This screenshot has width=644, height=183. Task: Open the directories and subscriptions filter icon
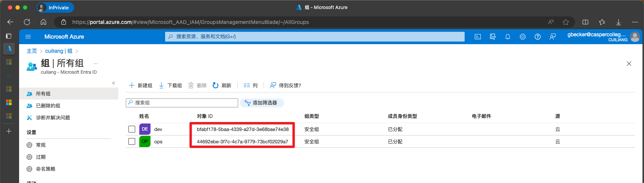pos(493,37)
